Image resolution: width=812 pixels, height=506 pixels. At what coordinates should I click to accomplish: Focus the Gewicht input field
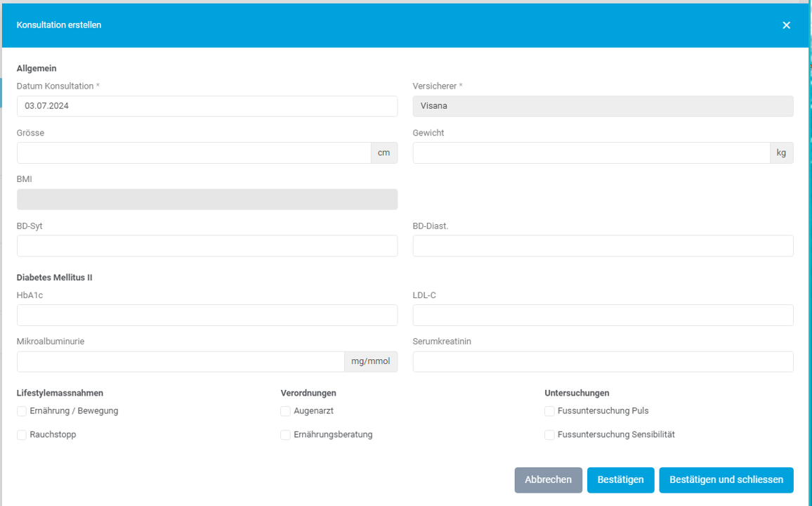(x=591, y=153)
